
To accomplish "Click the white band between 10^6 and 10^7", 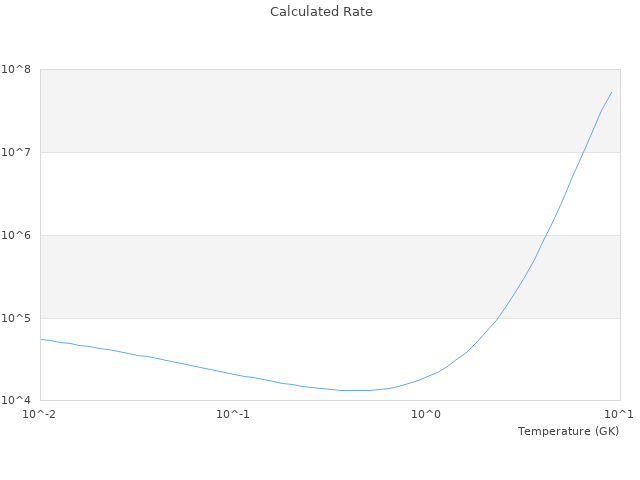I will (x=300, y=193).
